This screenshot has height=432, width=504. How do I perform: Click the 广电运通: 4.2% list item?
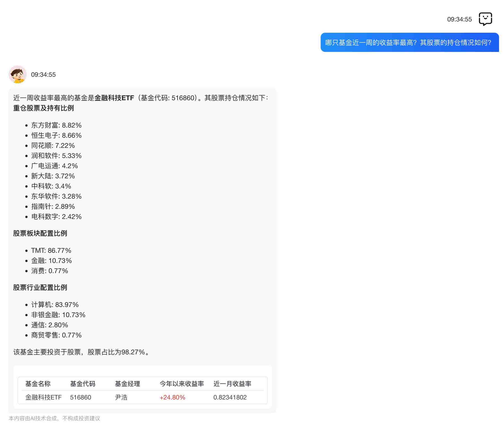pos(54,166)
